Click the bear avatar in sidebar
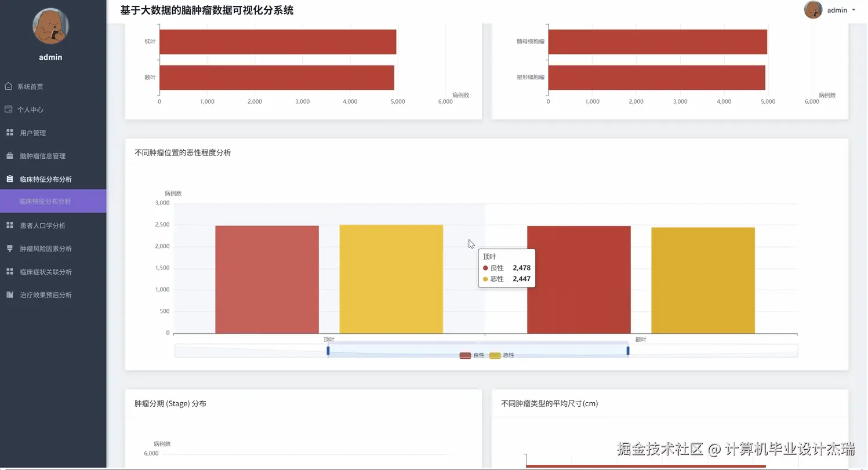The width and height of the screenshot is (868, 470). [51, 27]
